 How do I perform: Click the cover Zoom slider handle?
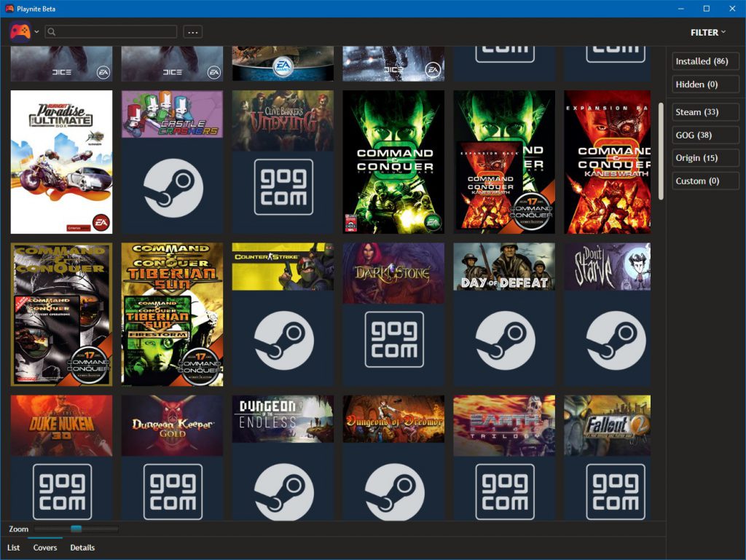[x=76, y=529]
